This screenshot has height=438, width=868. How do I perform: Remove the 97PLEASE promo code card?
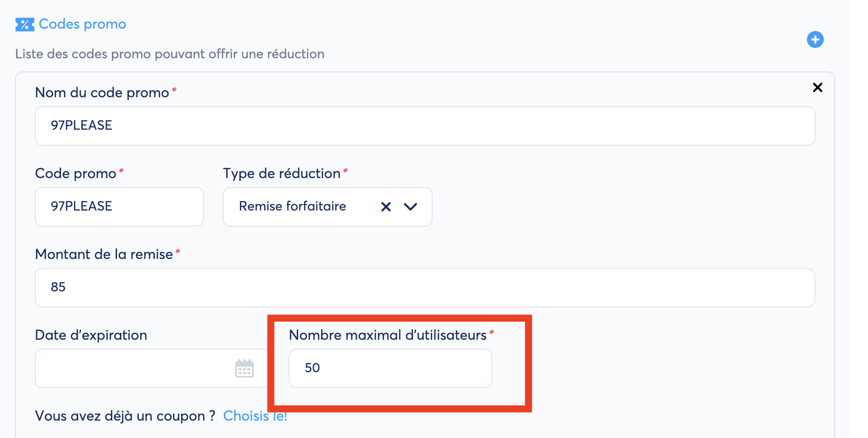[817, 87]
